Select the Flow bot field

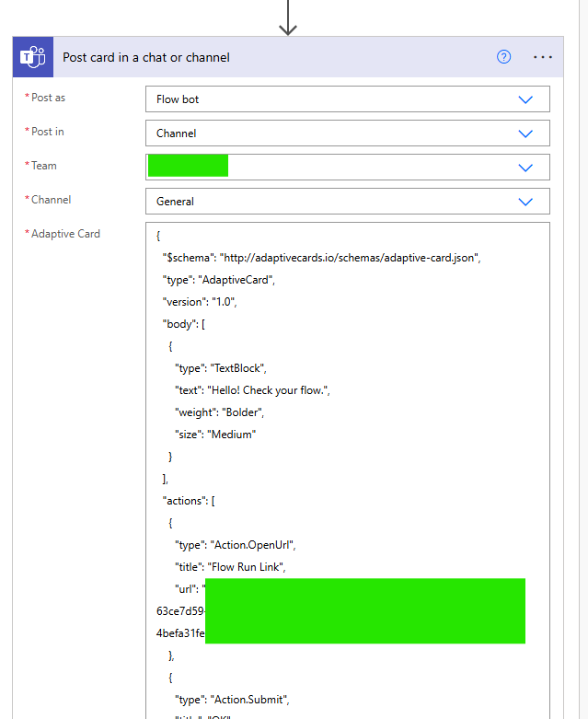[348, 99]
